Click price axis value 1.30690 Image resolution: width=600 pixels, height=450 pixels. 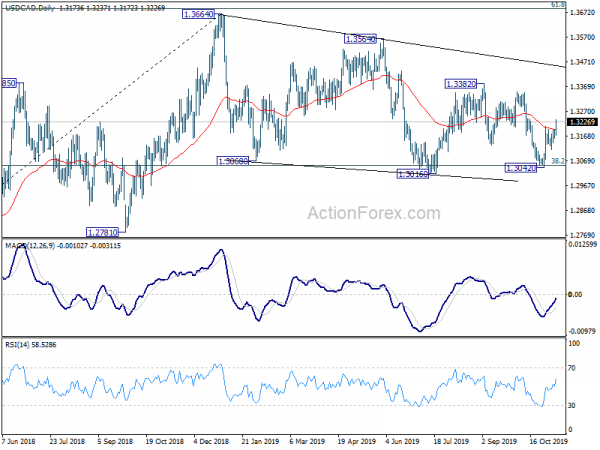click(x=582, y=161)
